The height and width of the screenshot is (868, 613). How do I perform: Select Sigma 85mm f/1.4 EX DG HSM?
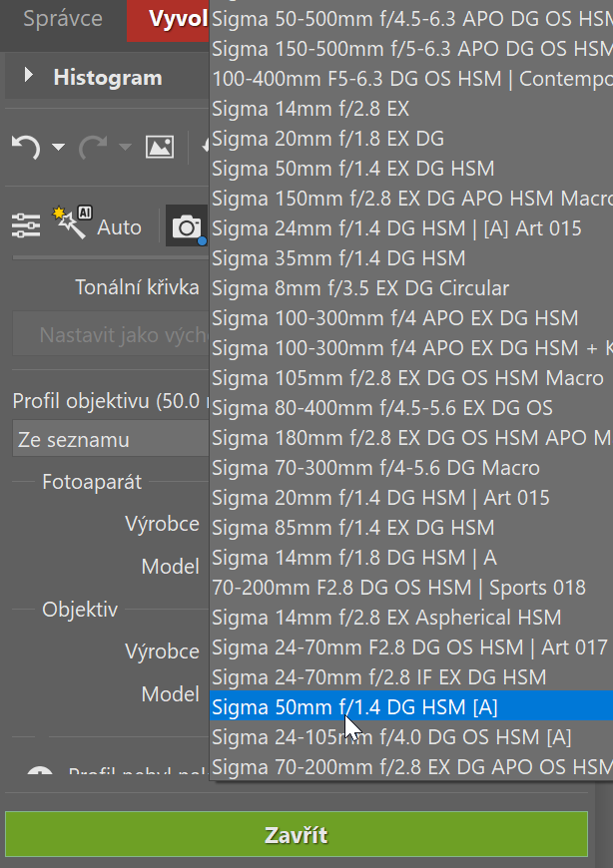point(353,528)
